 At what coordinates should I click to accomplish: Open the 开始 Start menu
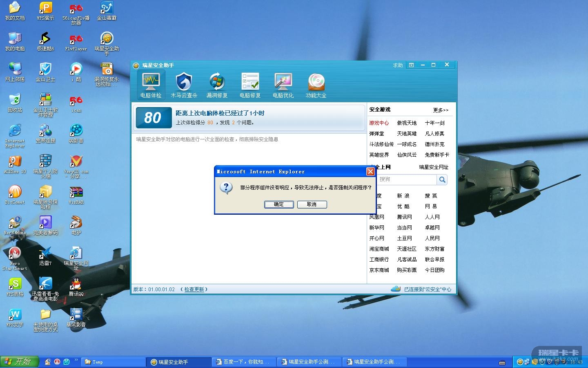point(19,361)
